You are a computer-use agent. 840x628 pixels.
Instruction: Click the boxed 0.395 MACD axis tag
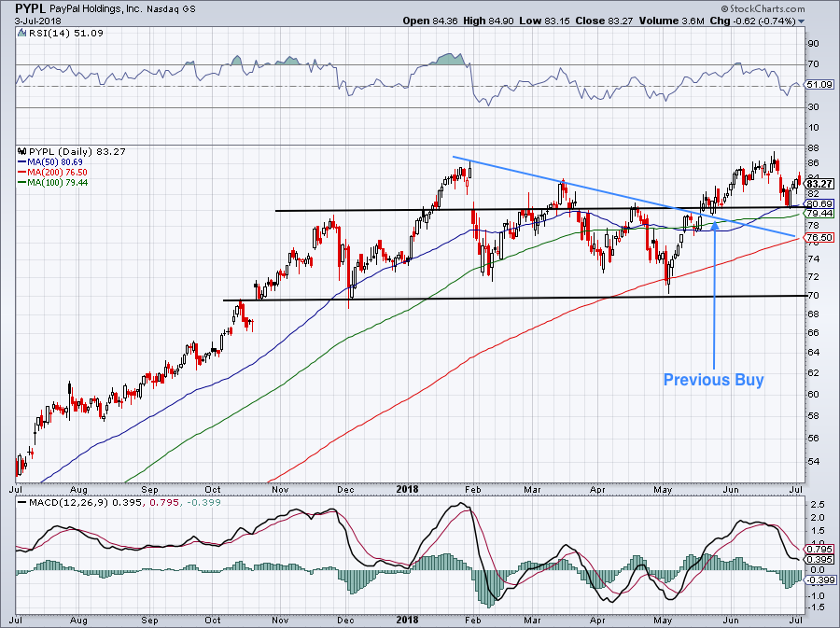tap(819, 560)
